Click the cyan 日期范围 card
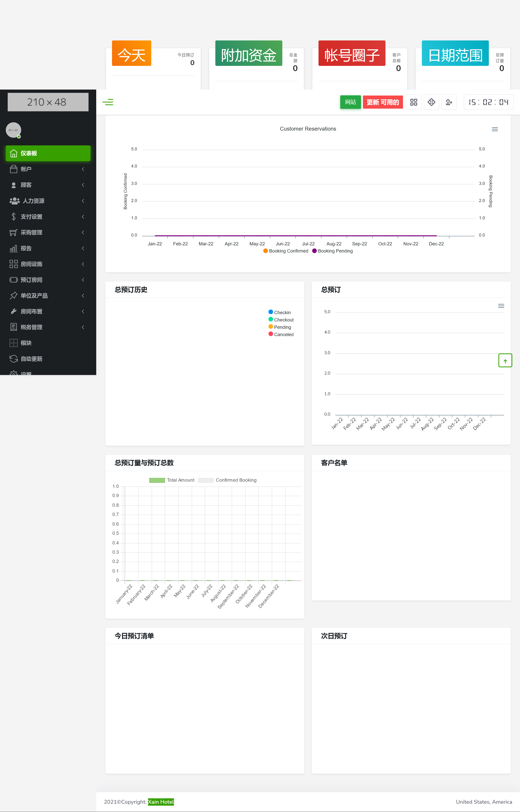This screenshot has width=520, height=812. pos(455,53)
